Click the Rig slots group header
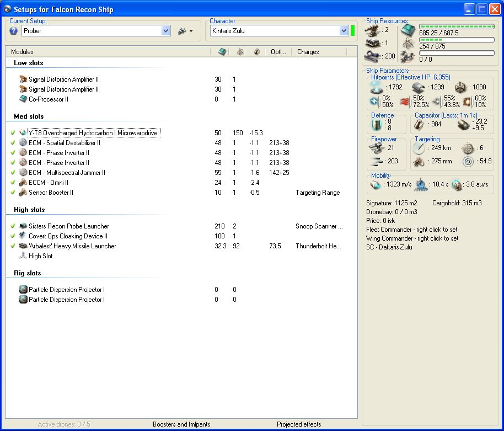 28,273
